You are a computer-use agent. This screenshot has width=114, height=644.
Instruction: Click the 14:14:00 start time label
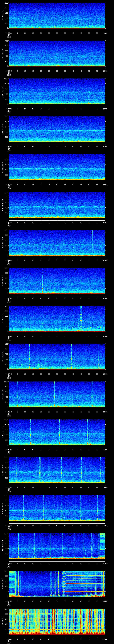9,260
